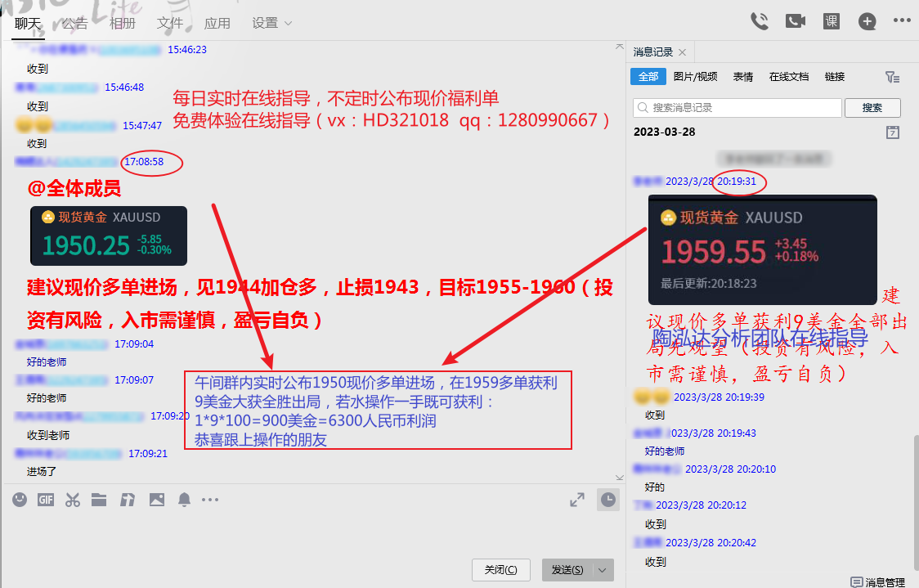This screenshot has height=588, width=919.
Task: Select the 图片/视频 filter
Action: coord(695,77)
